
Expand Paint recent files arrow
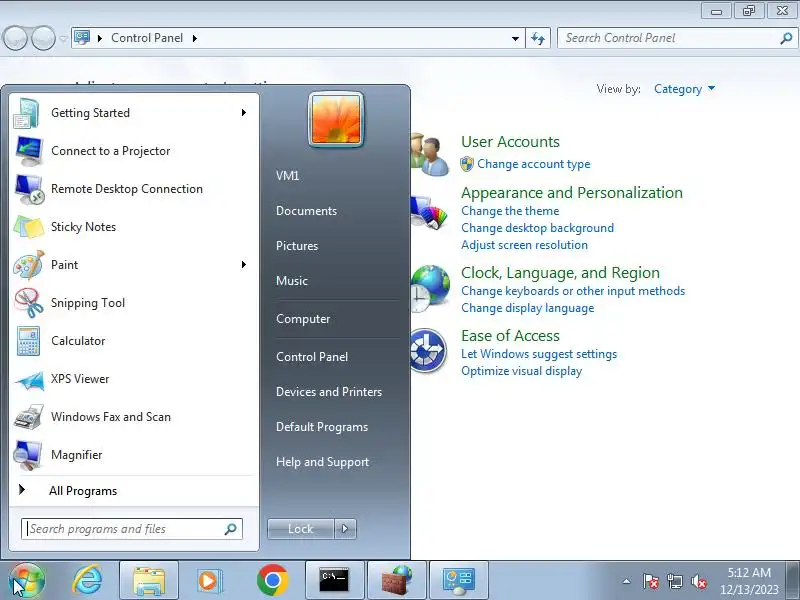(x=244, y=265)
